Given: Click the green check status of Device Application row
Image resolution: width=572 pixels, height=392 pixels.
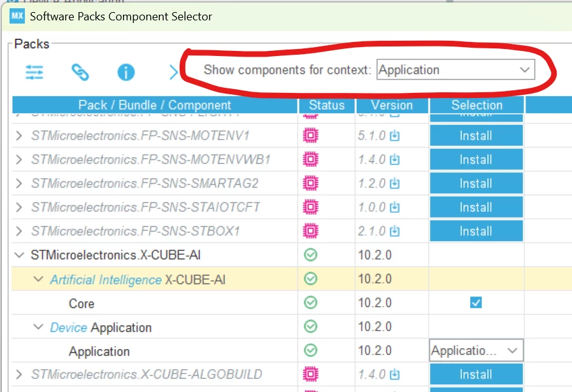Looking at the screenshot, I should click(x=310, y=326).
